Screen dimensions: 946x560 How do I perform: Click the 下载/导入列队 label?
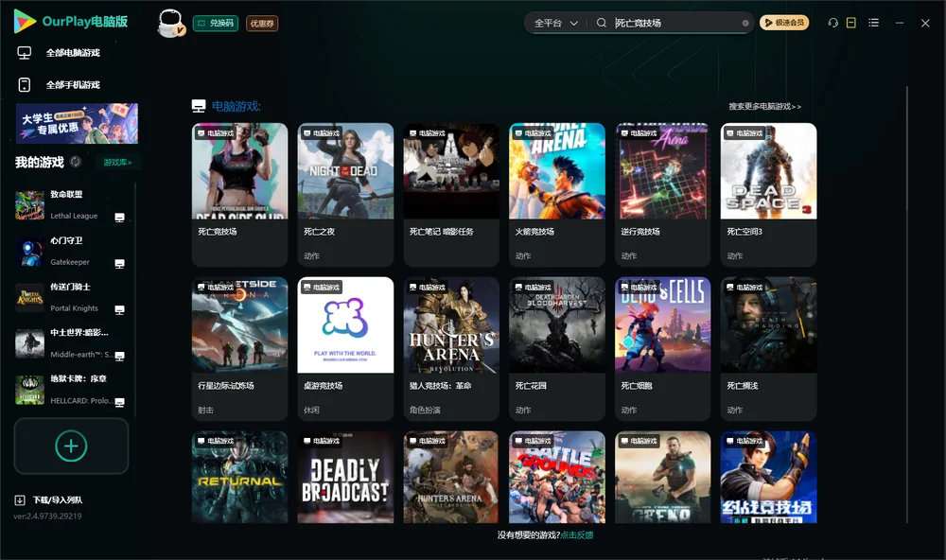pos(58,500)
